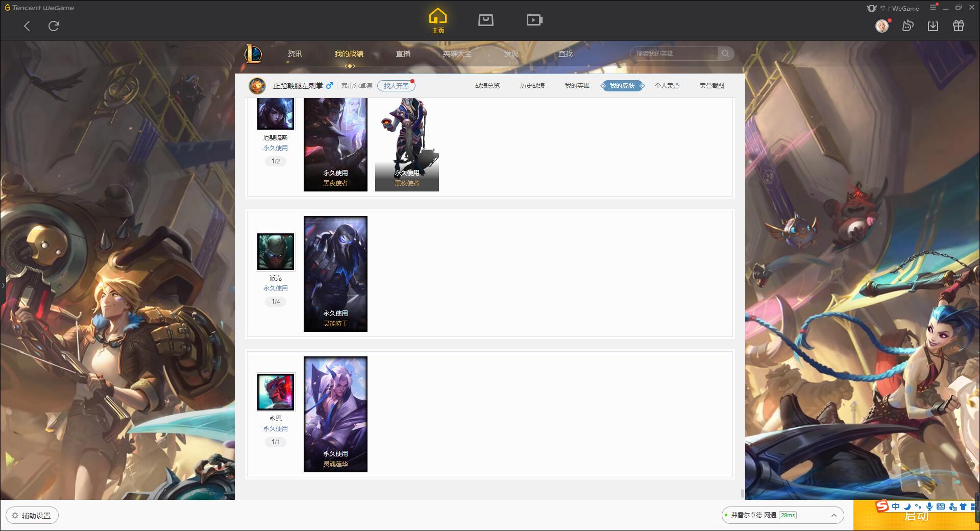Open the Sogou user account icon
The height and width of the screenshot is (531, 980).
tap(952, 506)
